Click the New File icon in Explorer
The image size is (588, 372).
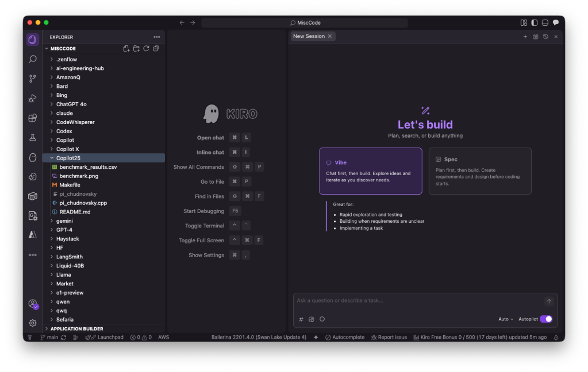pyautogui.click(x=126, y=48)
